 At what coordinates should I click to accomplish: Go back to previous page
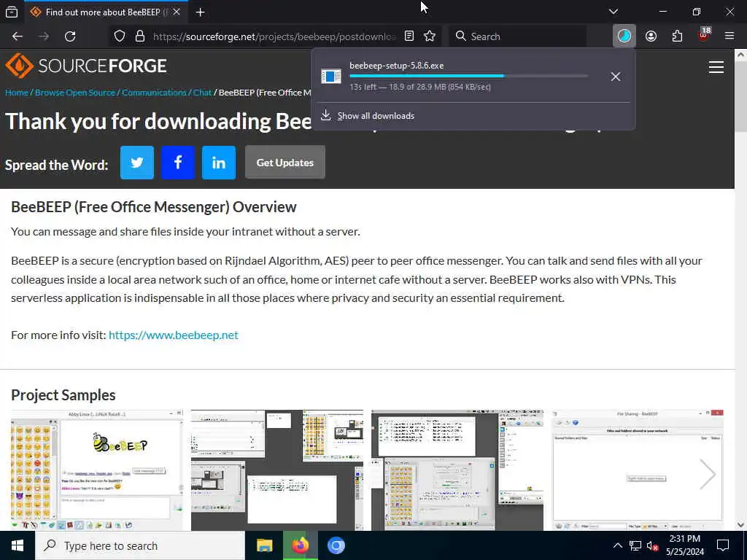18,36
